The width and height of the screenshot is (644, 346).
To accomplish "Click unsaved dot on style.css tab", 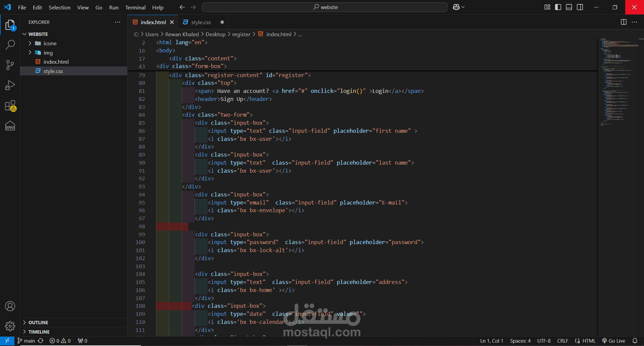I will coord(222,22).
